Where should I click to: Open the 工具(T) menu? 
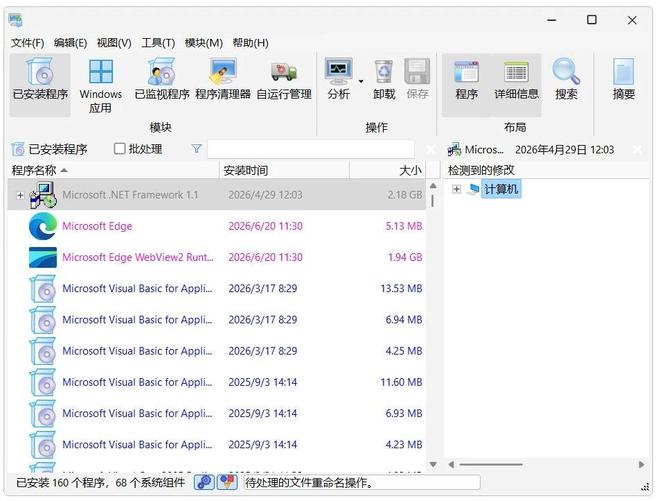(x=158, y=43)
